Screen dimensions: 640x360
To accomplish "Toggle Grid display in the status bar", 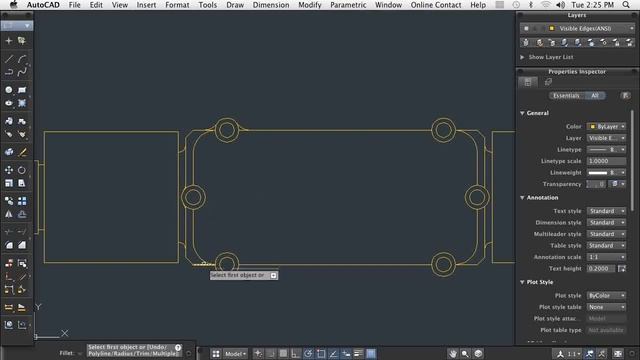I will 283,353.
